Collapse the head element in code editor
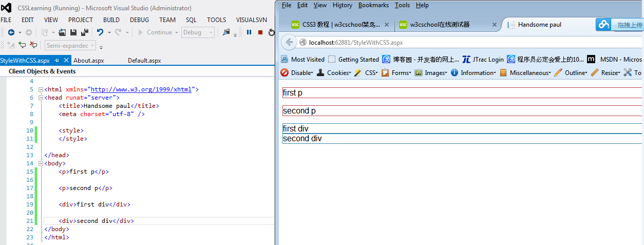The height and width of the screenshot is (245, 644). pyautogui.click(x=41, y=98)
